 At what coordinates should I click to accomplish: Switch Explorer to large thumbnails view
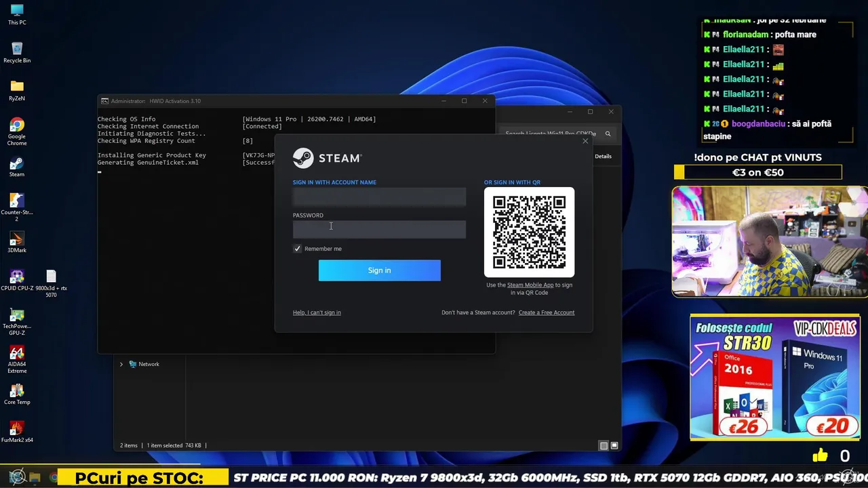[x=614, y=446]
